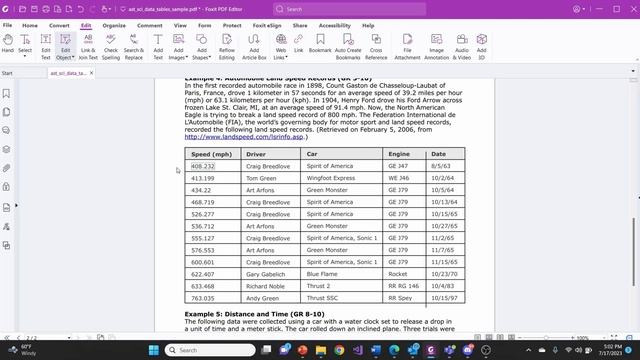
Task: Go to previous page in status bar
Action: pyautogui.click(x=18, y=338)
